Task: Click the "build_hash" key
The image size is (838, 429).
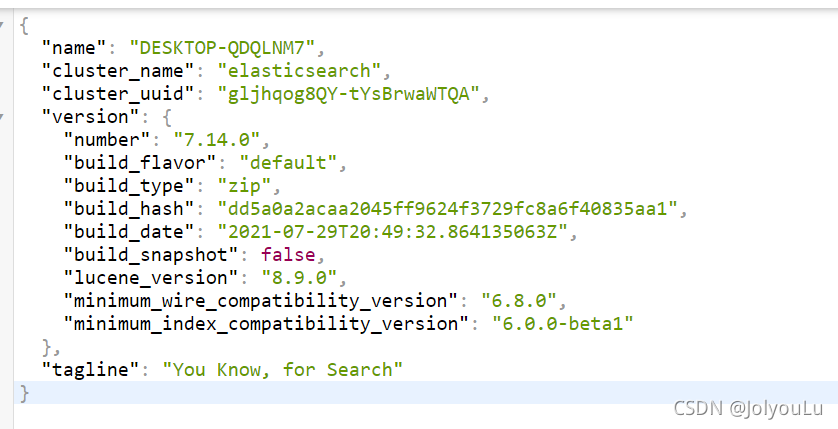Action: [x=130, y=209]
